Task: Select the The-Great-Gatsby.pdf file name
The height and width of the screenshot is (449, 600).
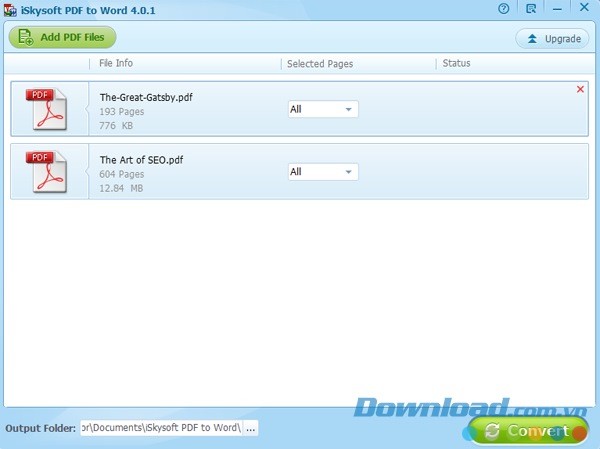Action: (x=146, y=97)
